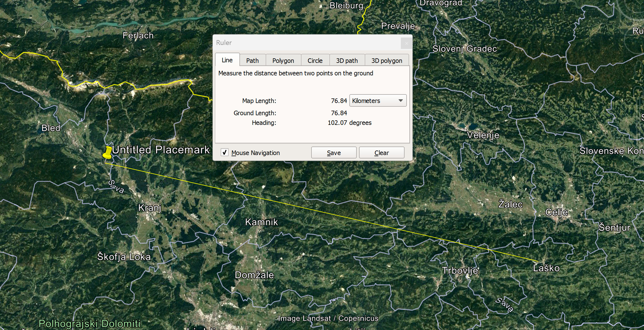Select the Polygon measurement tab
Viewport: 644px width, 330px height.
(x=283, y=61)
